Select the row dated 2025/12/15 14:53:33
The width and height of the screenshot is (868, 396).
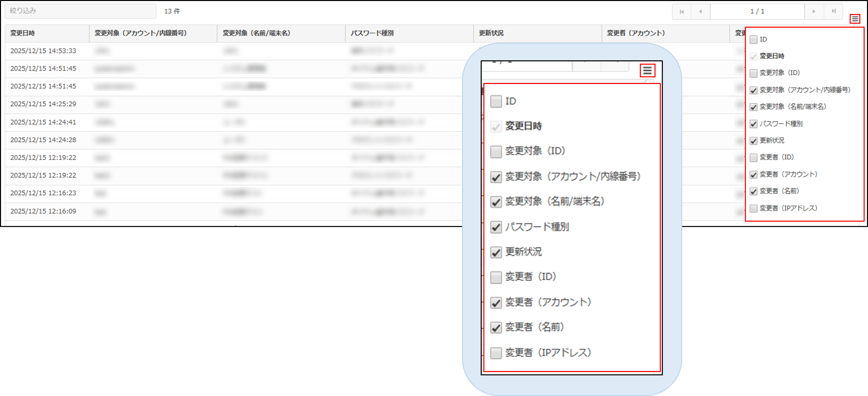click(43, 51)
